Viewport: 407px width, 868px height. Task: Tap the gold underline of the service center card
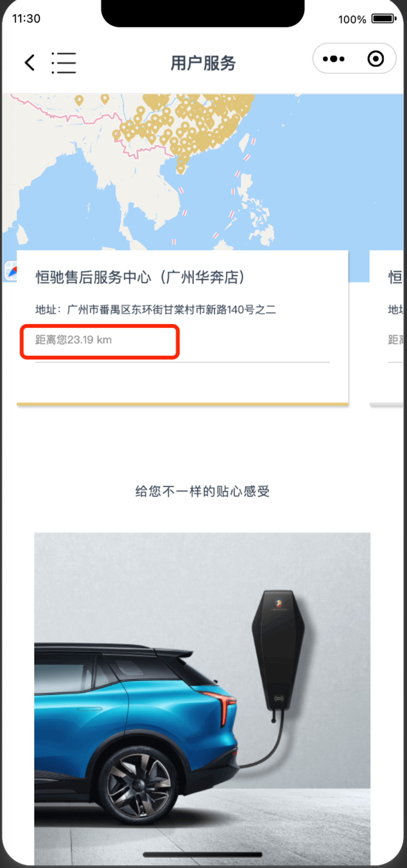(x=183, y=404)
